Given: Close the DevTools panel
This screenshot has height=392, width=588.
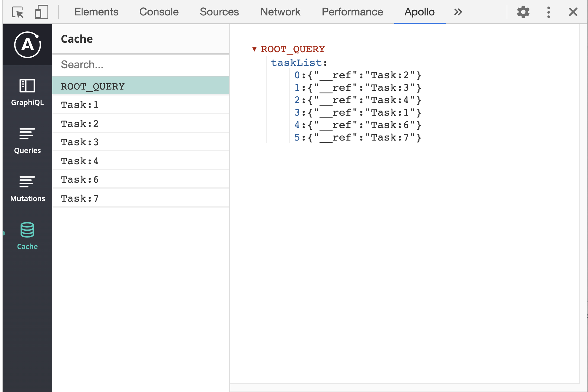Looking at the screenshot, I should 573,12.
